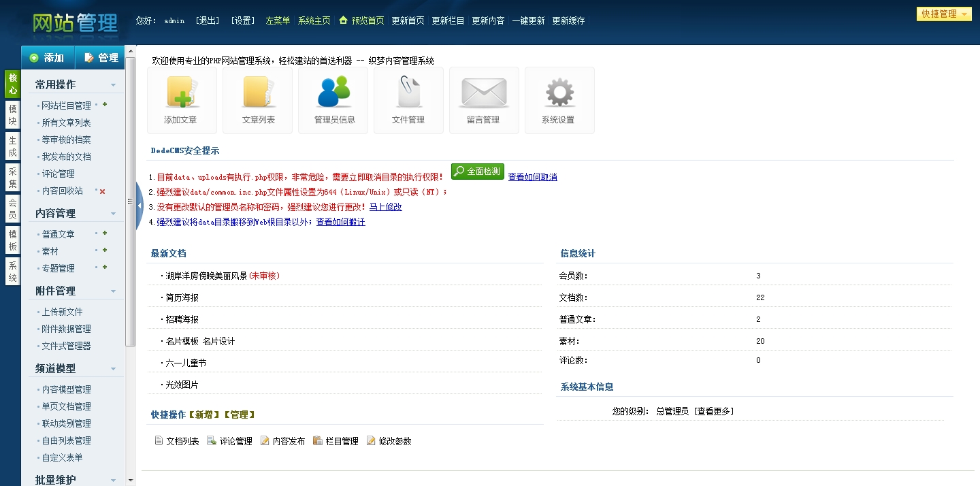This screenshot has width=980, height=486.
Task: Click the green plus beside 普通文章
Action: [105, 233]
